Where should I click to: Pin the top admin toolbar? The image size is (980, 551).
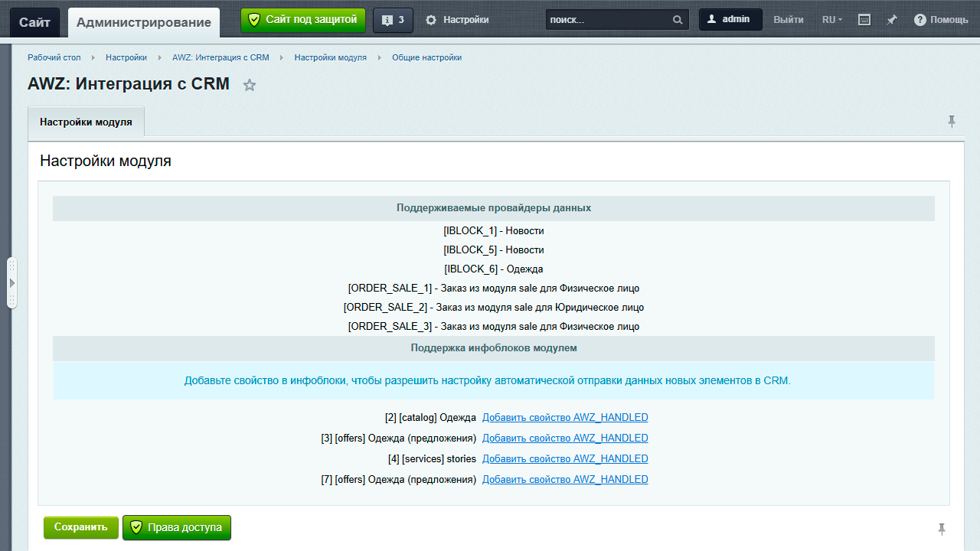click(x=892, y=20)
